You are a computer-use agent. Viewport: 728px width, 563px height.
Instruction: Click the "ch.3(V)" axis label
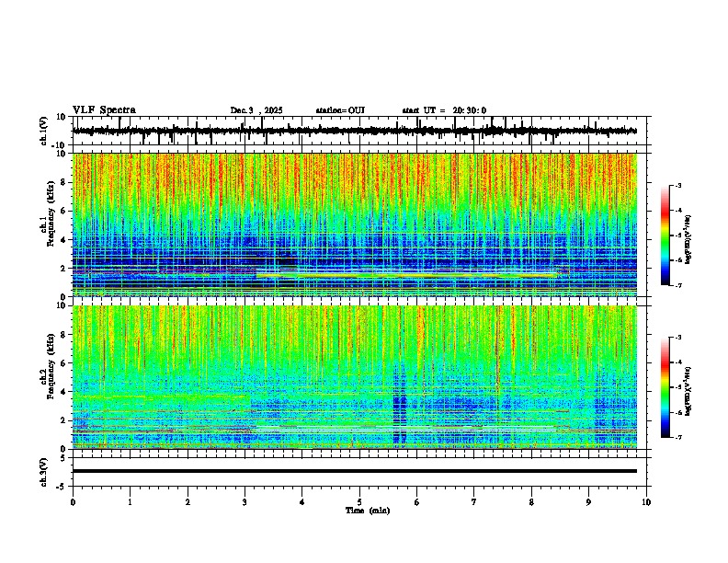coord(44,472)
